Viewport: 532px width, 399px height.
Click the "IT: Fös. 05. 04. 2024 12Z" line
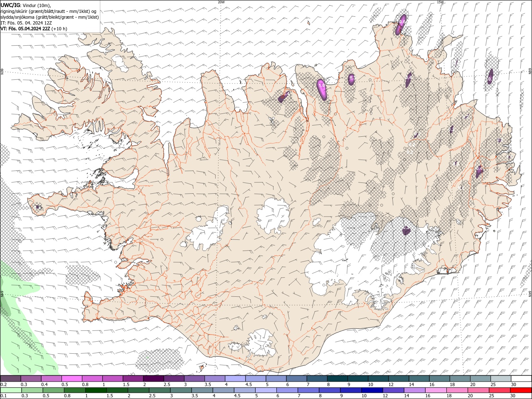26,23
